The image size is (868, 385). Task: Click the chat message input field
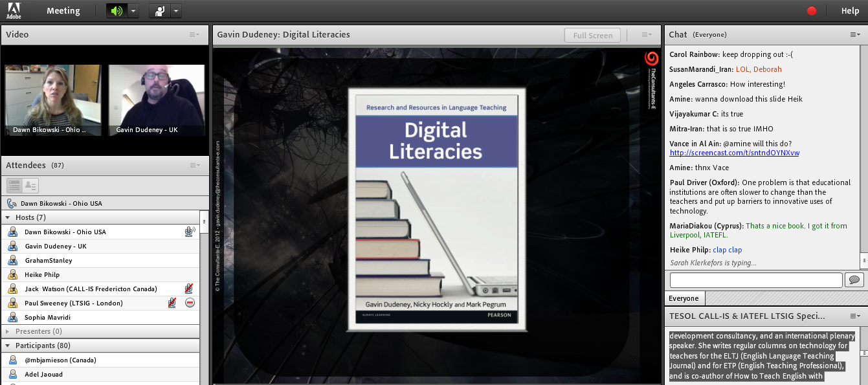click(755, 280)
